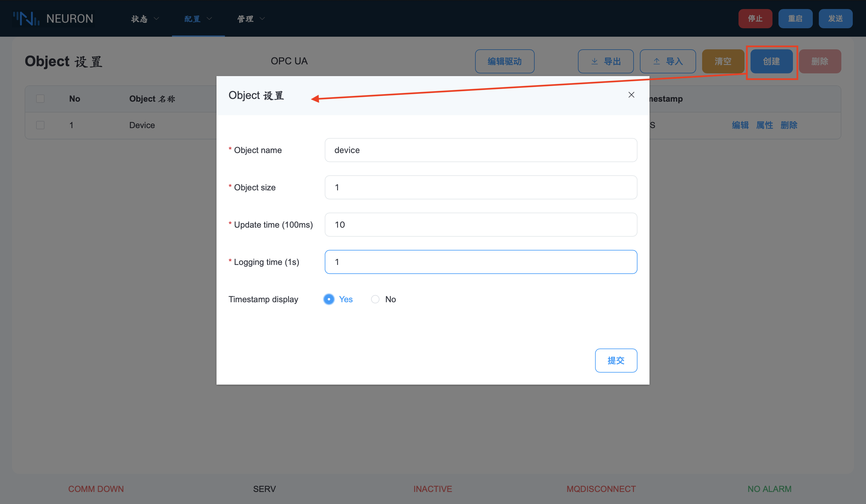
Task: Click the Object name input field
Action: coord(481,150)
